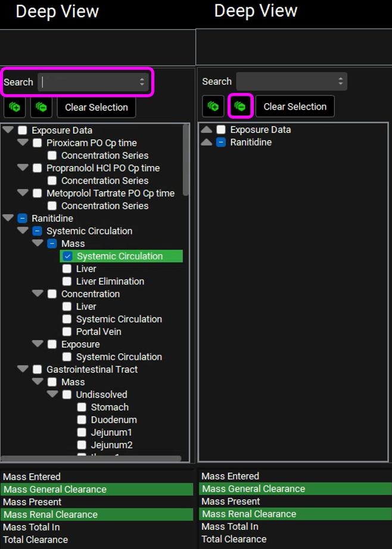Click the horizontal scrollbar under left tree
The width and height of the screenshot is (392, 549).
click(89, 458)
